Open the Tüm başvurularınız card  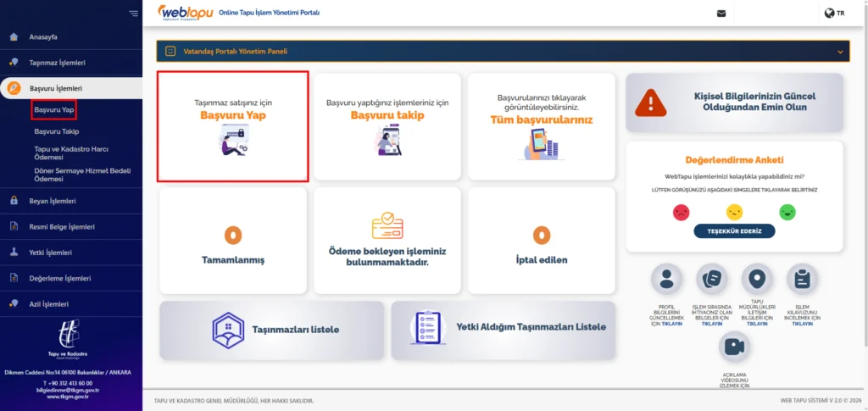pyautogui.click(x=542, y=126)
